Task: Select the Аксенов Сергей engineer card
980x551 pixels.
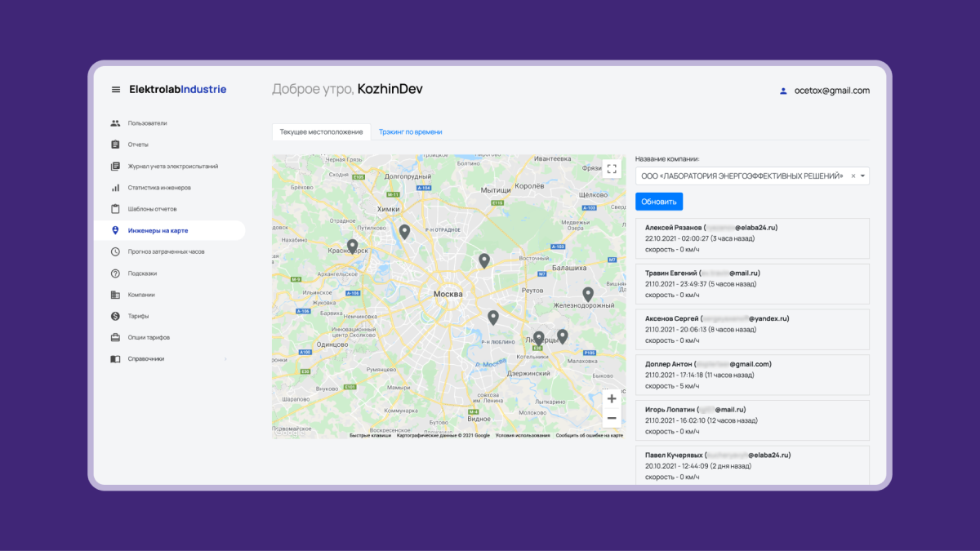Action: (752, 330)
